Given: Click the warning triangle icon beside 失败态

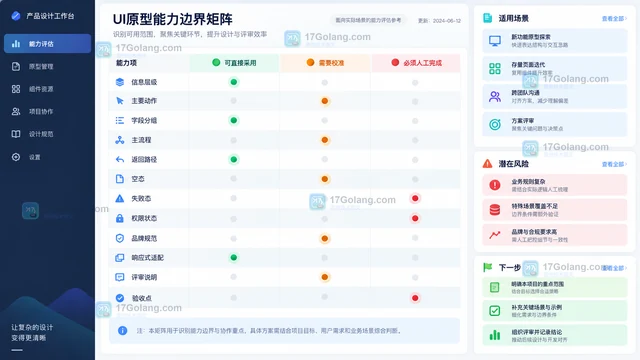Looking at the screenshot, I should pos(120,198).
